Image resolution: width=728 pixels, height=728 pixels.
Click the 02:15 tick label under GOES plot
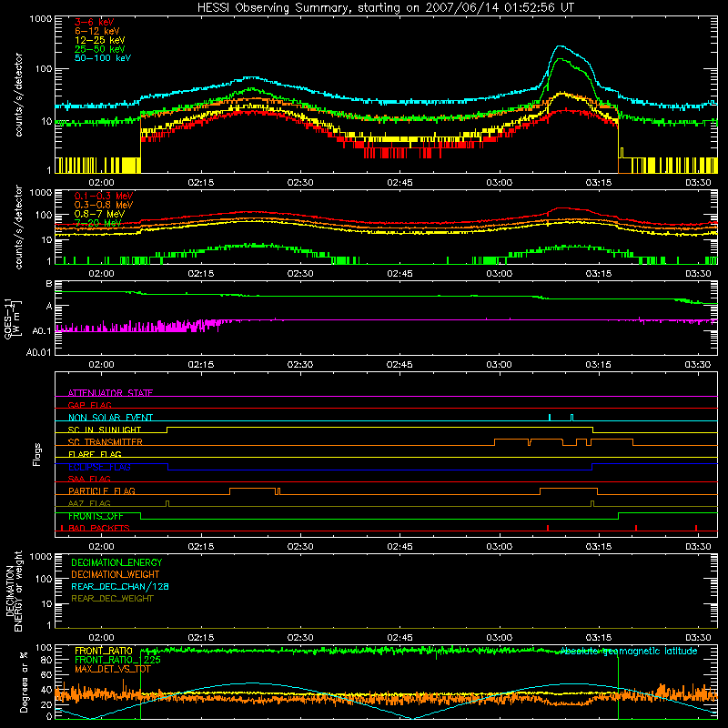coord(200,365)
